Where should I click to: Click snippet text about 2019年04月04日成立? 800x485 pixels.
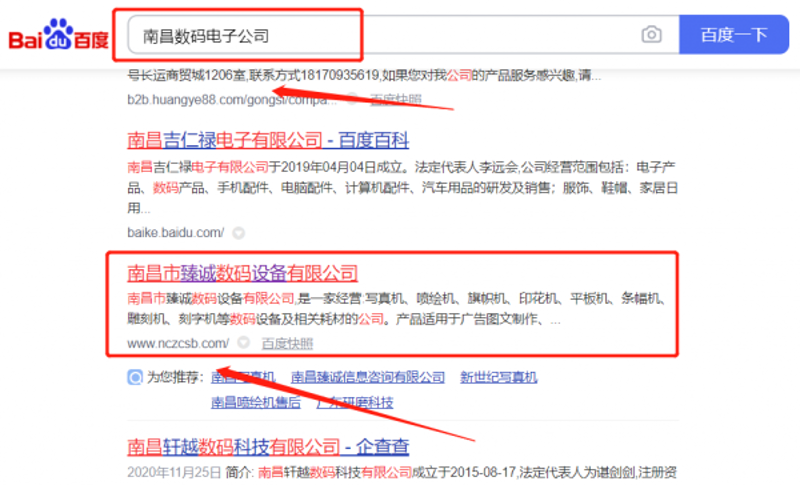402,187
